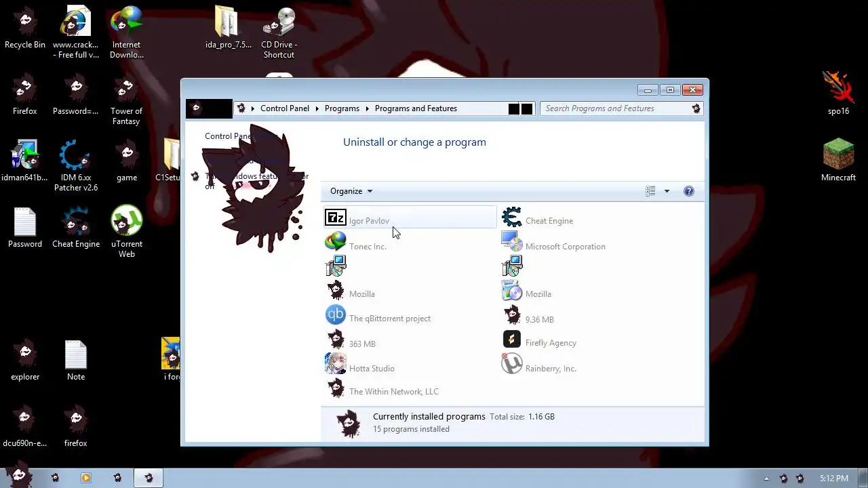
Task: Click the media player taskbar icon
Action: point(86,478)
